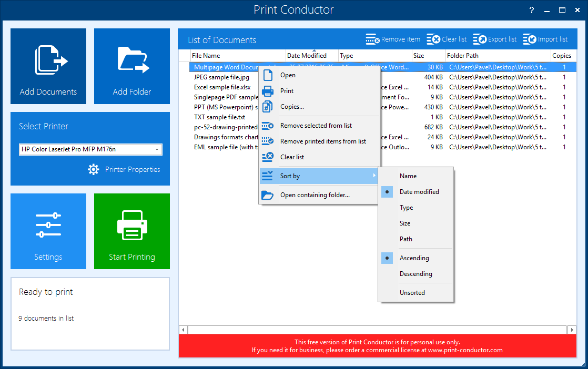Choose Open from the context menu
The height and width of the screenshot is (369, 588).
[319, 75]
